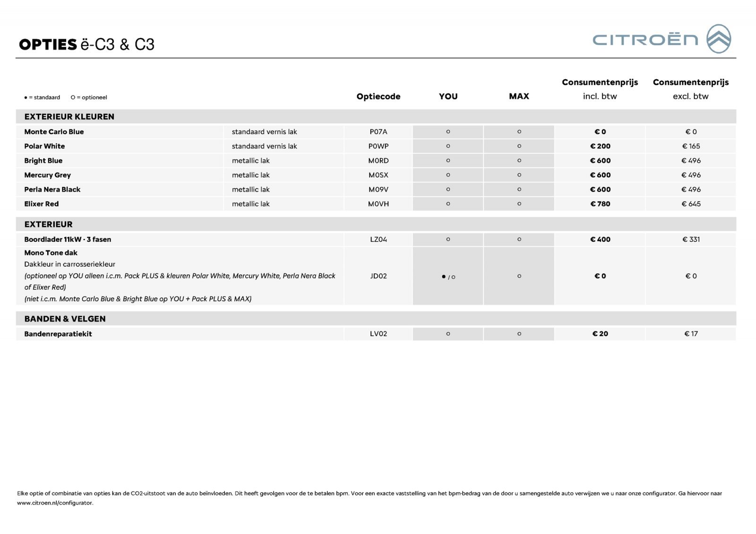Click the YOU circle for Monte Carlo Blue
The height and width of the screenshot is (534, 756).
pos(448,132)
